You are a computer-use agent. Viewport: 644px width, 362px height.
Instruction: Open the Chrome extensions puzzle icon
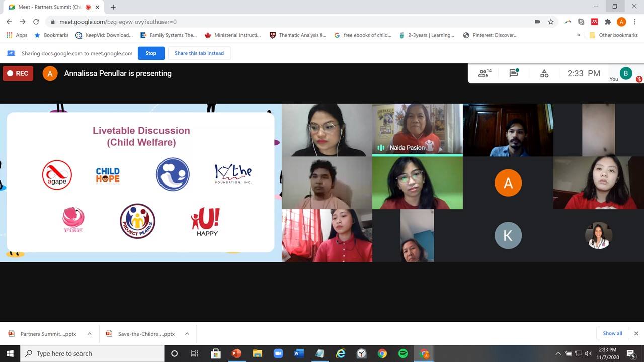[x=608, y=22]
